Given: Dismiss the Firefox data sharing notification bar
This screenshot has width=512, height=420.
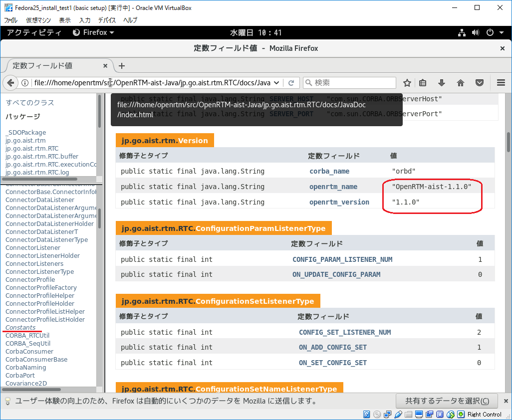Looking at the screenshot, I should point(506,401).
